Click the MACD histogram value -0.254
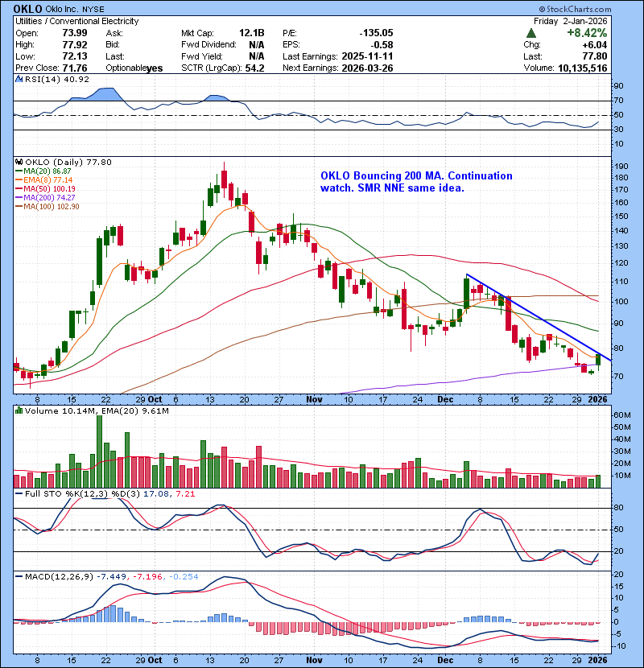Viewport: 644px width, 668px height. coord(184,576)
